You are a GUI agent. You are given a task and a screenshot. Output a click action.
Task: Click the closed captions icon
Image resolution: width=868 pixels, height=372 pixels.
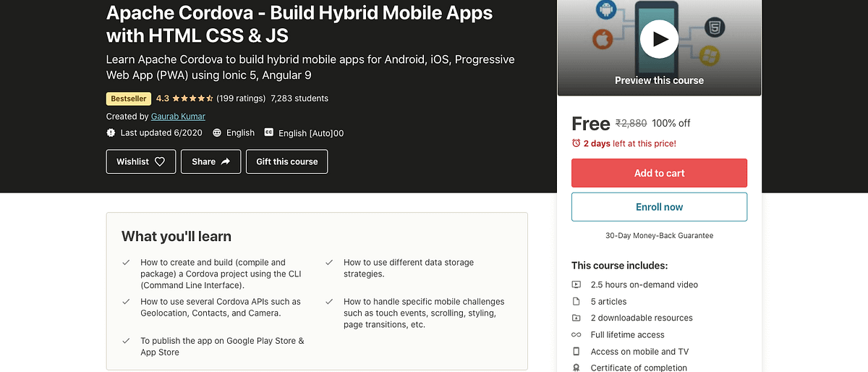coord(269,132)
